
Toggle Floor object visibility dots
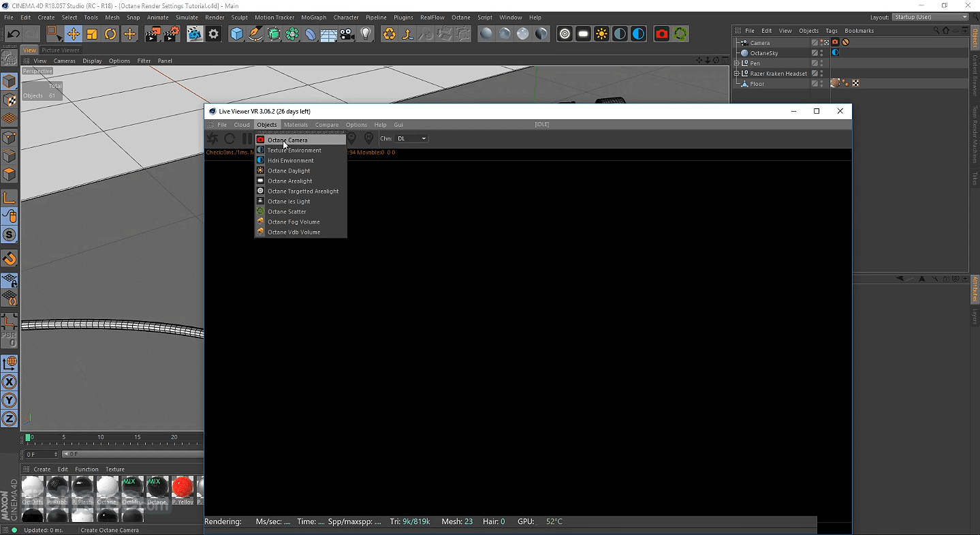pos(821,83)
